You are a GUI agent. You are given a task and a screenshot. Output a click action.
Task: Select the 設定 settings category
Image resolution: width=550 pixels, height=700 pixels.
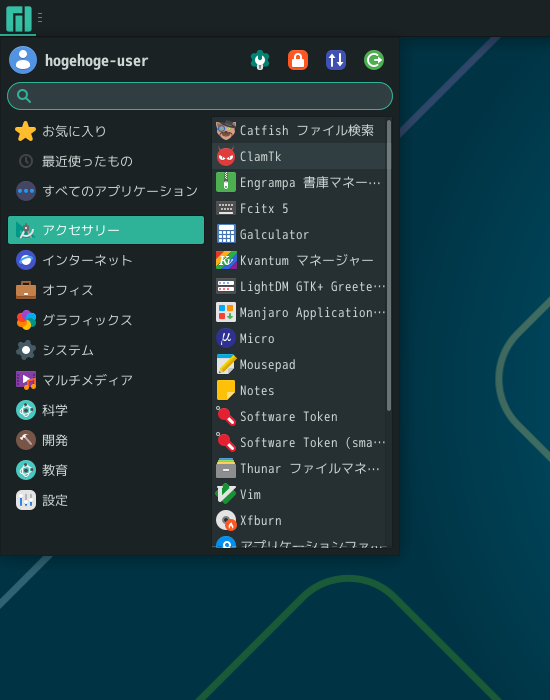click(x=106, y=500)
